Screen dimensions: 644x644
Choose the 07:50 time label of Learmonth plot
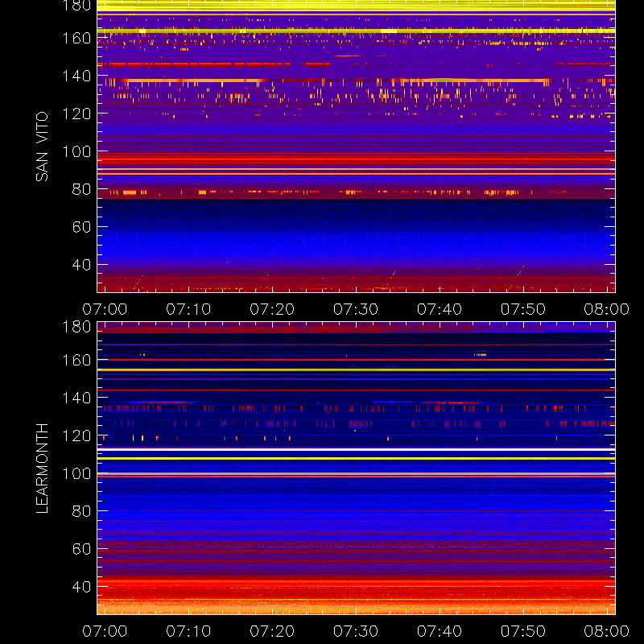pyautogui.click(x=523, y=631)
